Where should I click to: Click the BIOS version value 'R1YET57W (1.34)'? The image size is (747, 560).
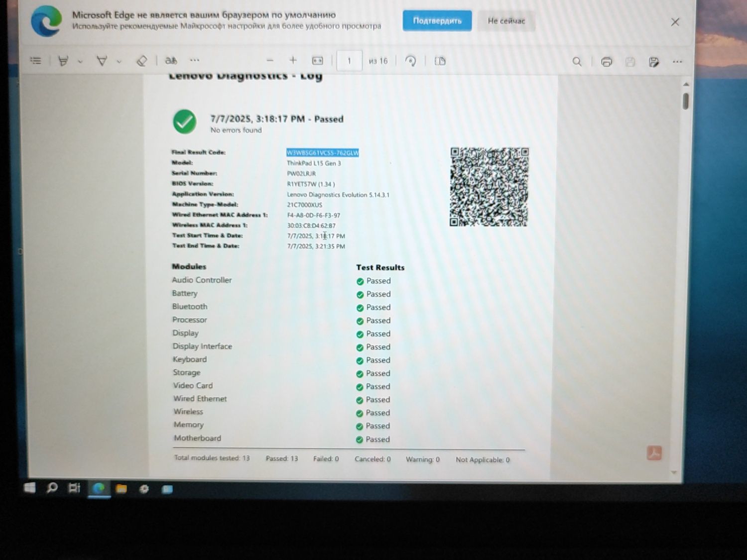pyautogui.click(x=311, y=184)
